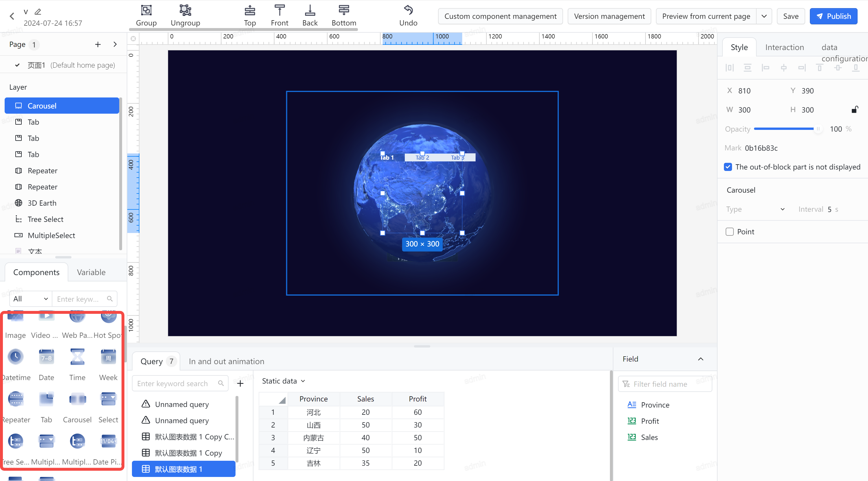Select 默认图表数据 1 Copy query

tap(184, 453)
